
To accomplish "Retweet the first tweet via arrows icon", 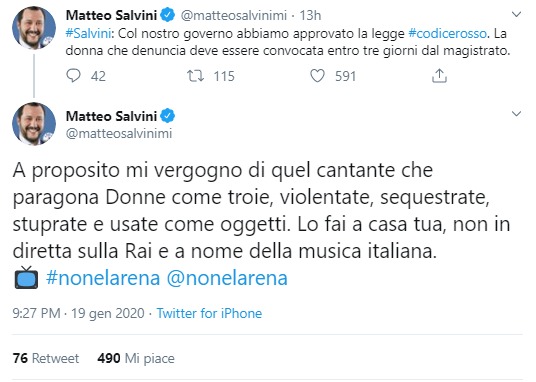I will (x=196, y=76).
